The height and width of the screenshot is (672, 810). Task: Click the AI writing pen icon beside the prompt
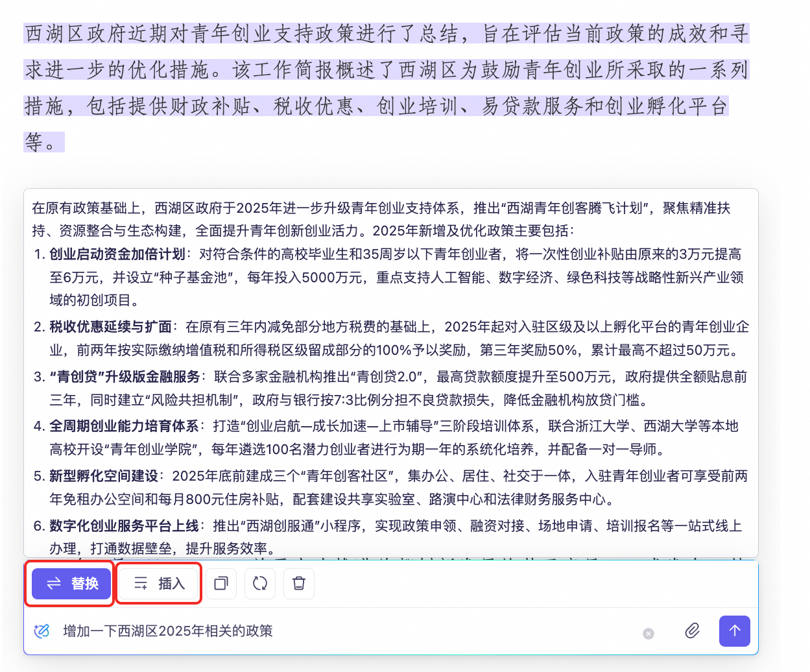(x=41, y=630)
